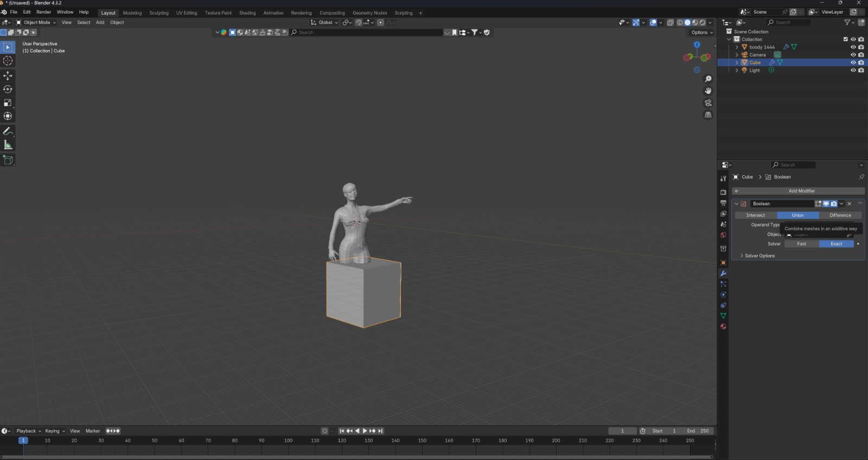This screenshot has height=460, width=868.
Task: Click the End frame field
Action: pos(698,431)
